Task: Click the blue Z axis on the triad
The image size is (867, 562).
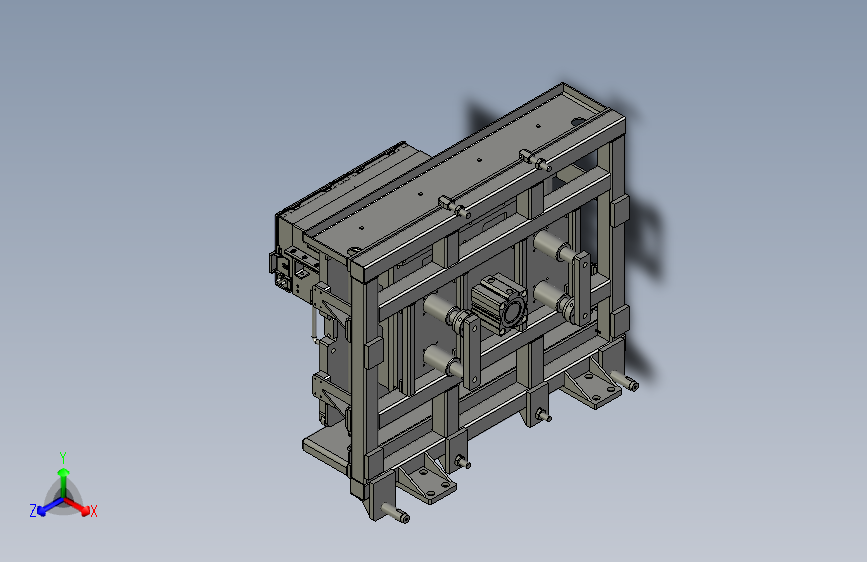Action: coord(51,506)
